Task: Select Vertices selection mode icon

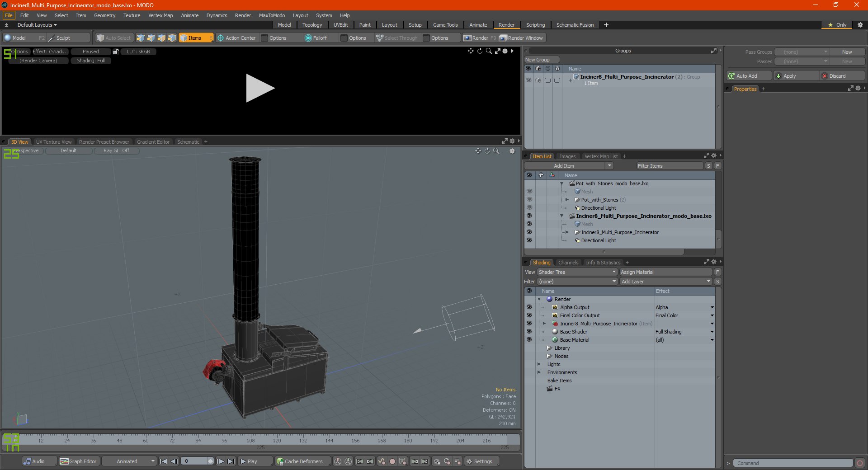Action: [141, 38]
